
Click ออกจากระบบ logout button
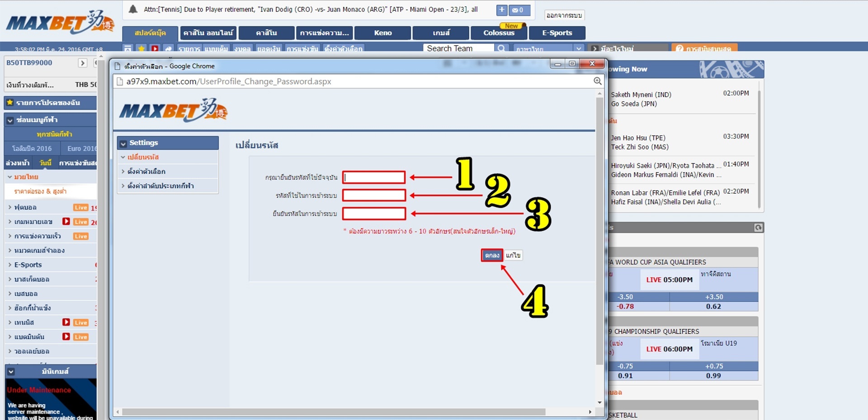(564, 15)
